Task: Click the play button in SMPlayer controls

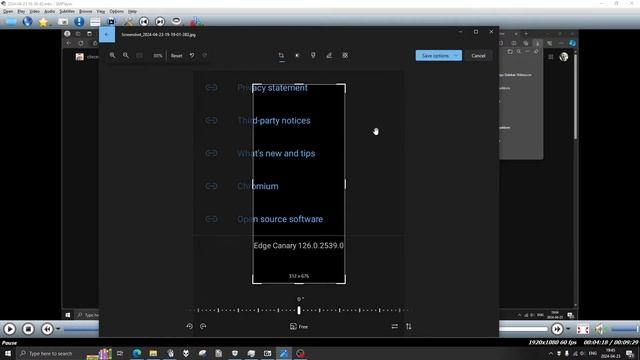Action: click(x=10, y=329)
